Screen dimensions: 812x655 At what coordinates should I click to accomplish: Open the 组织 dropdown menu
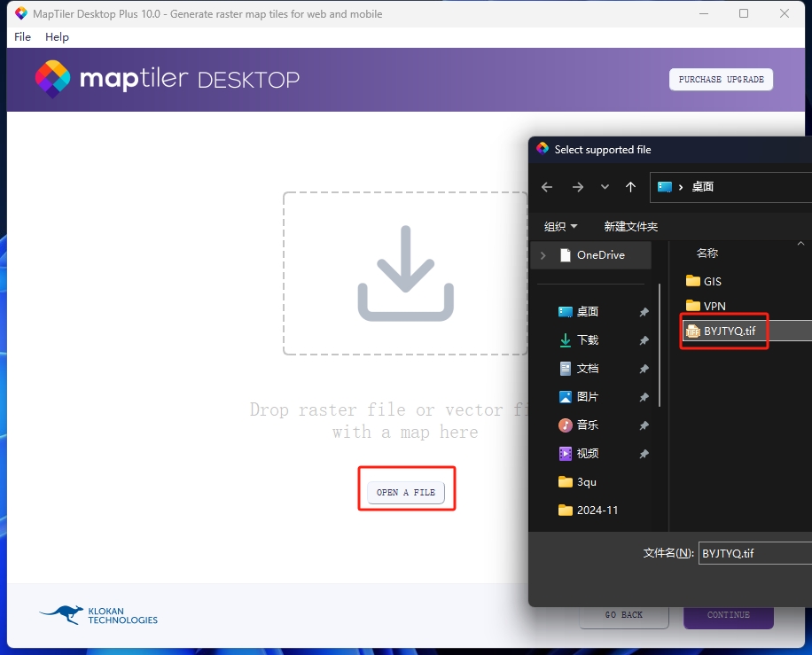[x=560, y=226]
